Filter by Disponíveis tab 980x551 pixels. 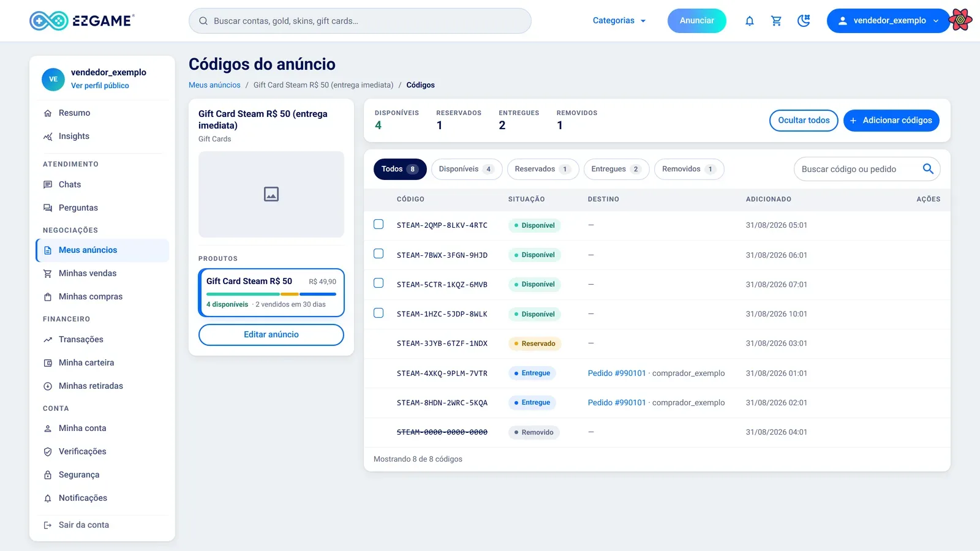click(x=467, y=169)
